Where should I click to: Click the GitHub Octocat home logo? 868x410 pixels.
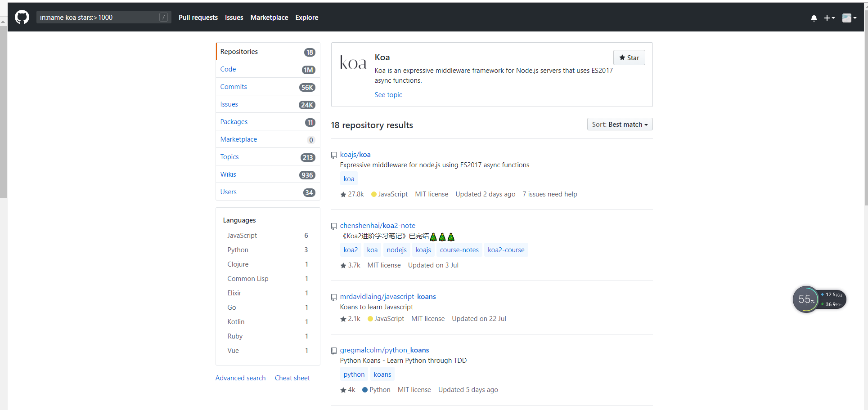[22, 18]
